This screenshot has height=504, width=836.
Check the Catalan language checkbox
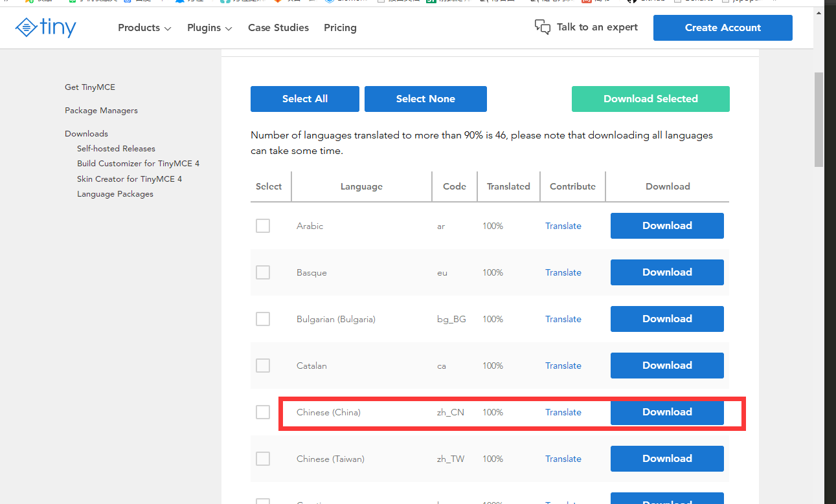pos(263,366)
